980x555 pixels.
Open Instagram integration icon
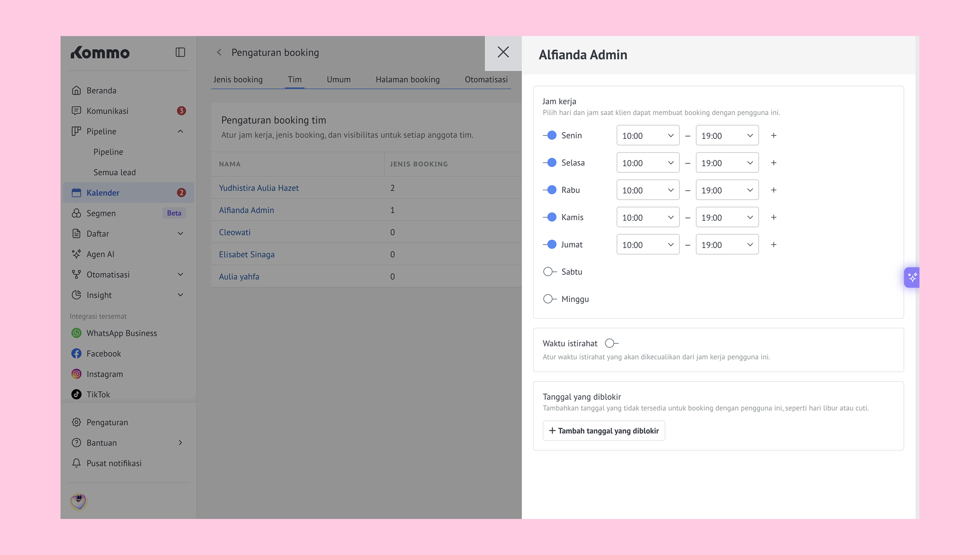coord(76,374)
